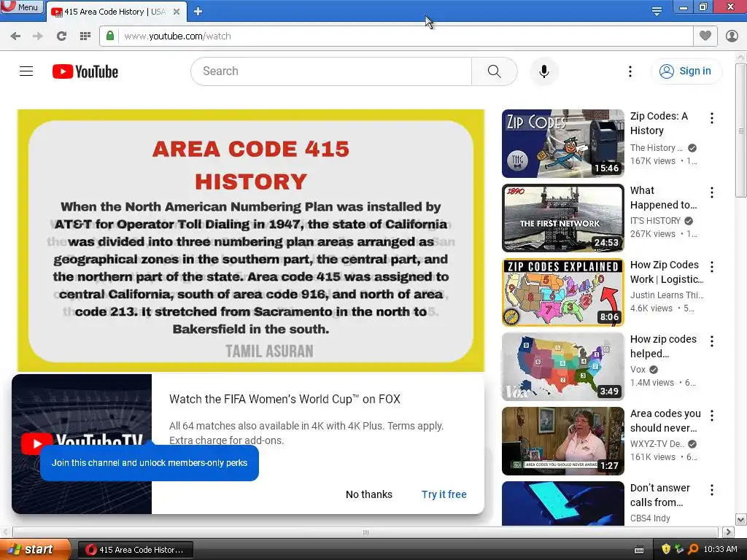
Task: Click The History channel name
Action: (656, 148)
